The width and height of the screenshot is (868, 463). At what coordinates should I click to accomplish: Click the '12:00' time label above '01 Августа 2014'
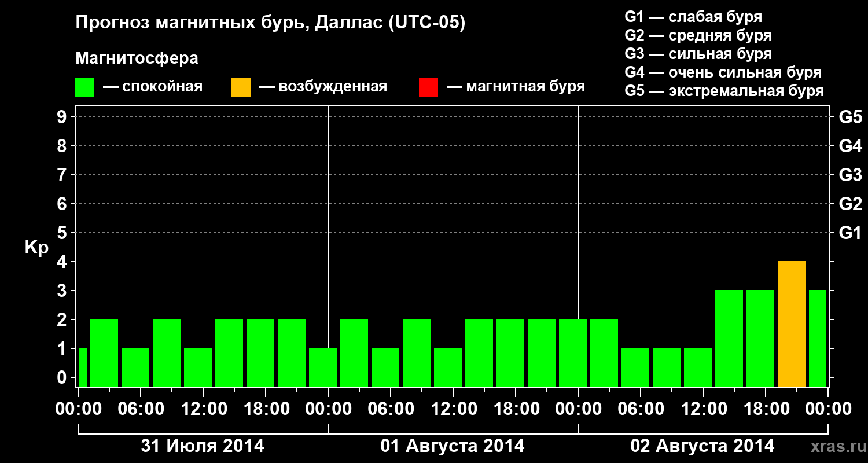point(454,409)
